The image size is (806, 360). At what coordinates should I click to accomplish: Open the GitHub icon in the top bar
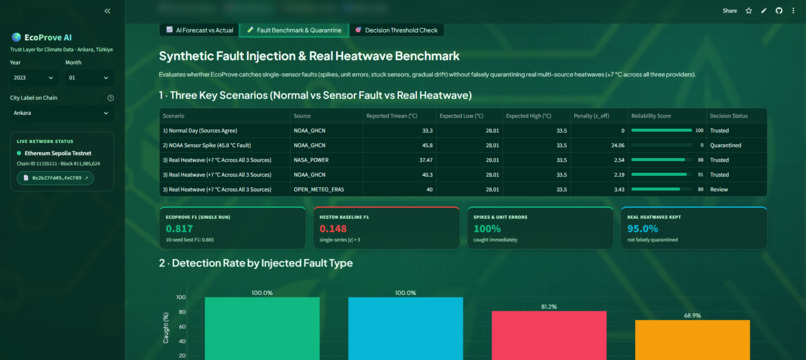click(x=779, y=11)
